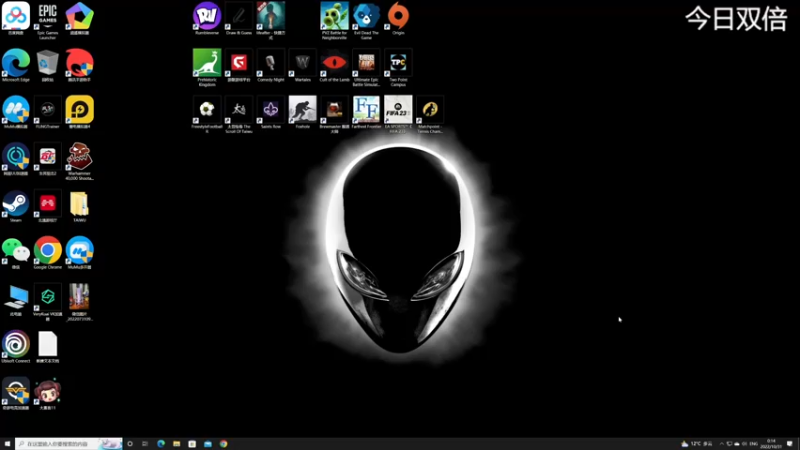Open the red Gigabyte-style G platform shortcut
Screen dimensions: 800x450
(x=239, y=65)
